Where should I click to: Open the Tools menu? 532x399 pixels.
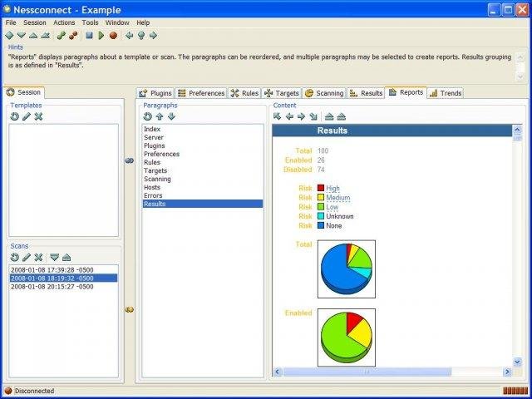coord(90,22)
